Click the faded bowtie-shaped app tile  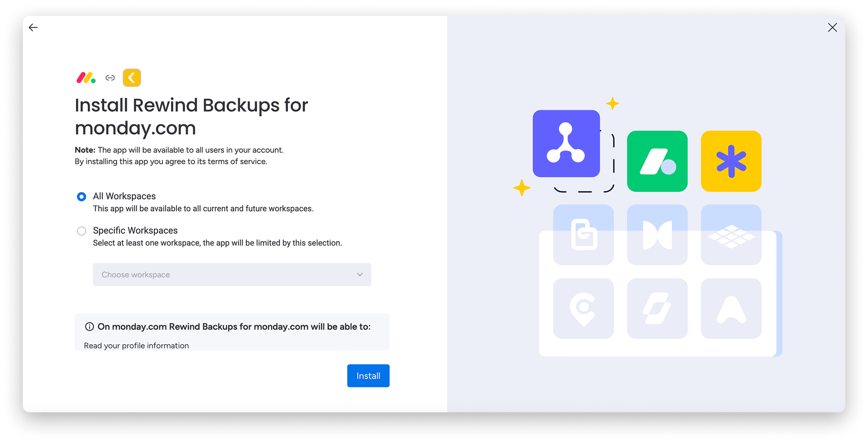coord(657,235)
